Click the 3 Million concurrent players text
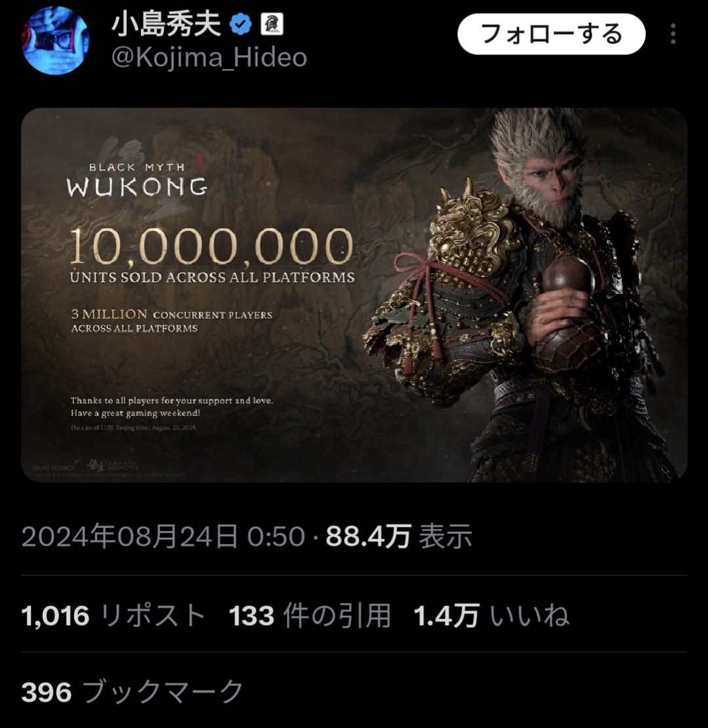Image resolution: width=708 pixels, height=728 pixels. tap(171, 321)
